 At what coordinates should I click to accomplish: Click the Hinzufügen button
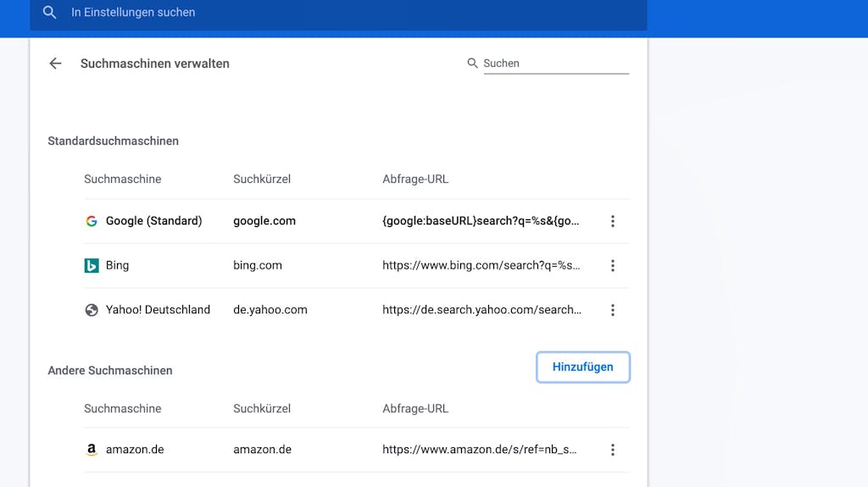point(583,367)
